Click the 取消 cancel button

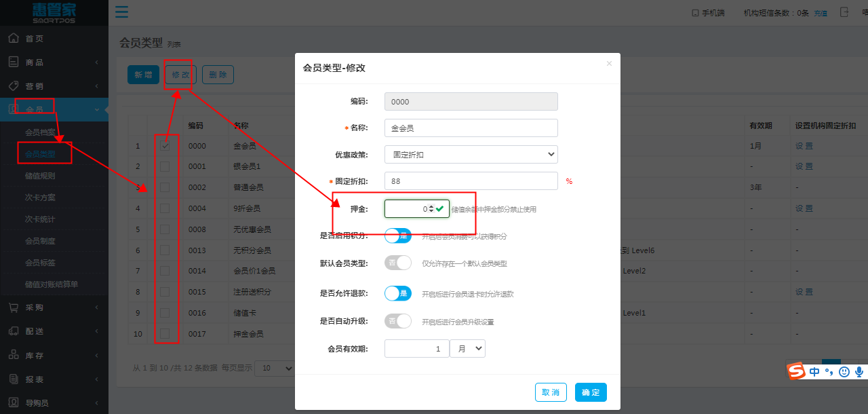tap(551, 392)
